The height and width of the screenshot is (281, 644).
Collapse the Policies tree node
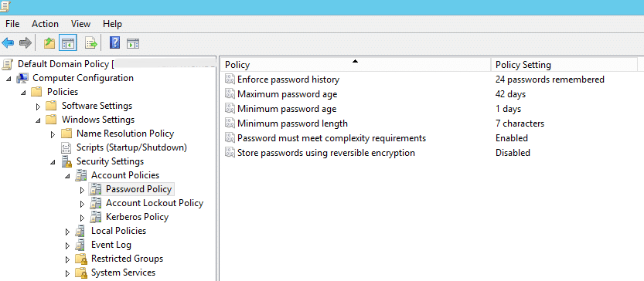24,93
